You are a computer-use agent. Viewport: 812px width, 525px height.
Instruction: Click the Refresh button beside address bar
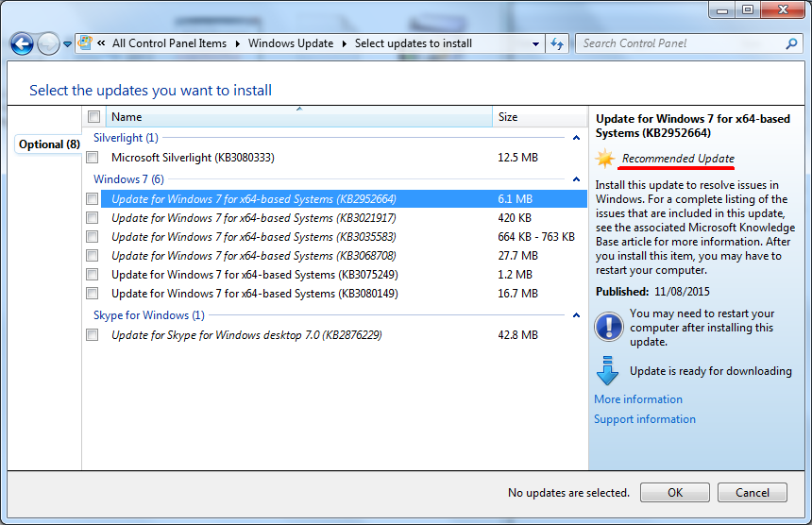557,44
